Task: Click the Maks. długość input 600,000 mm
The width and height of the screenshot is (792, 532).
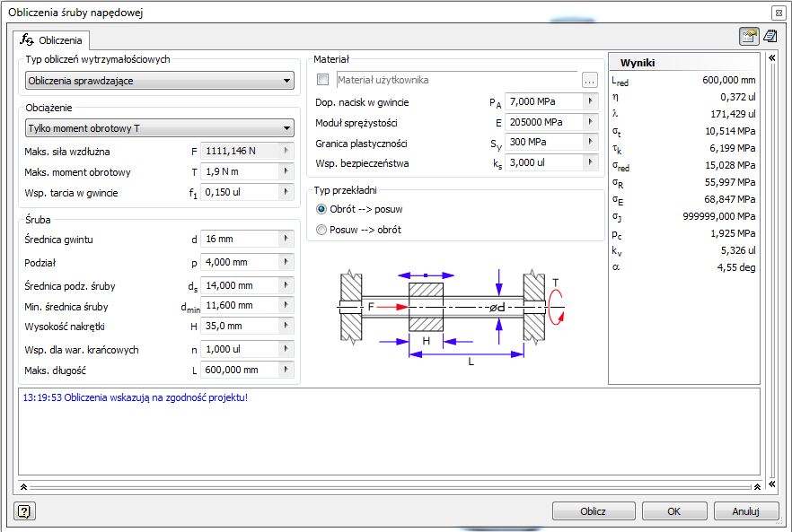Action: tap(240, 370)
